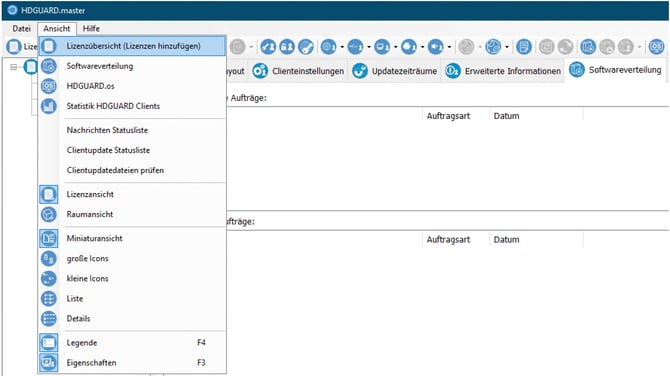
Task: Click the document list toolbar icon
Action: (524, 47)
